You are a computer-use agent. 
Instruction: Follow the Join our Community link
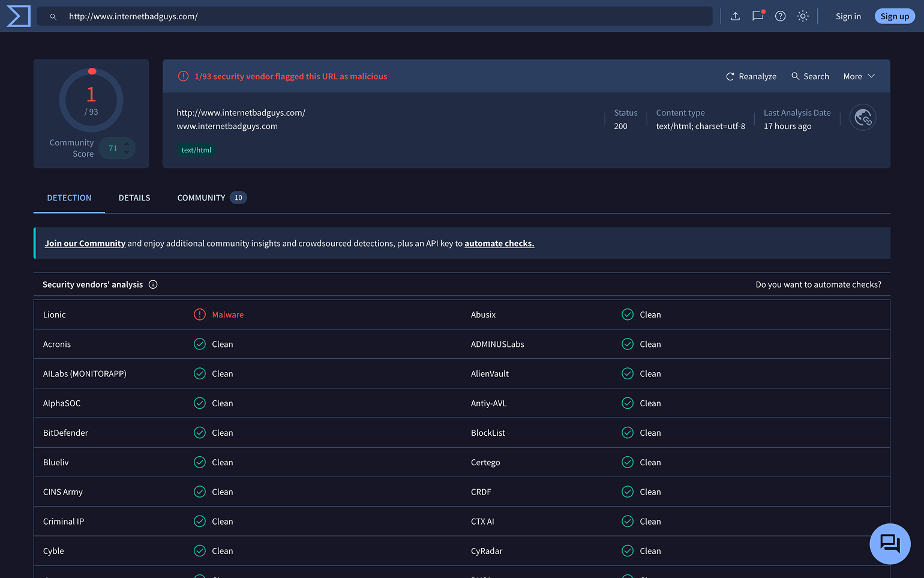click(x=85, y=243)
